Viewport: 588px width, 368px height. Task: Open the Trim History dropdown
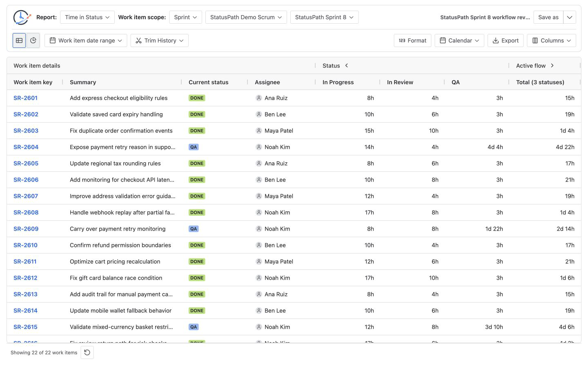(x=159, y=40)
